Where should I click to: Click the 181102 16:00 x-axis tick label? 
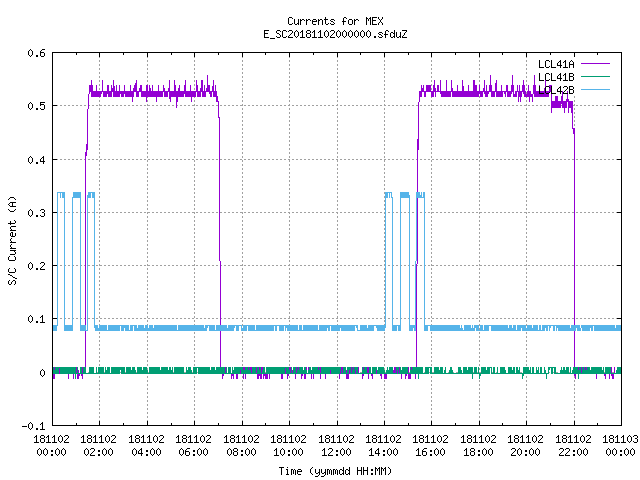(x=431, y=446)
